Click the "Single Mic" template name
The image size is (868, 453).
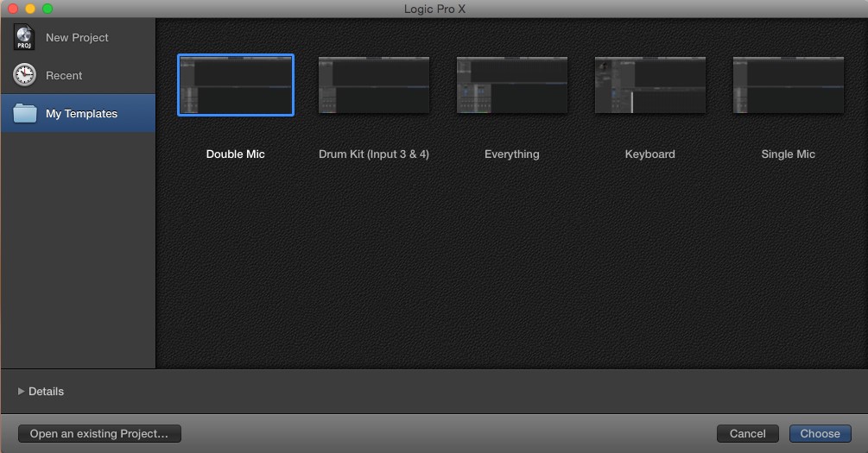point(789,154)
